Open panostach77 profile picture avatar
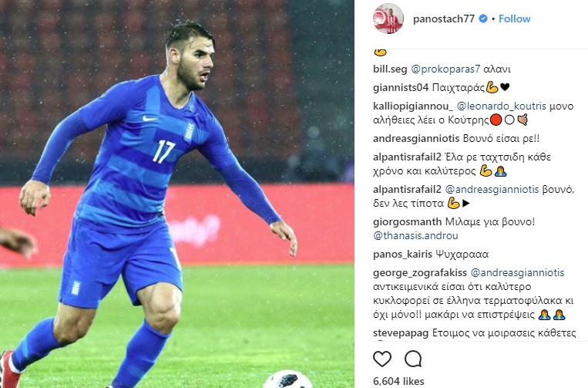The image size is (588, 388). [x=388, y=19]
